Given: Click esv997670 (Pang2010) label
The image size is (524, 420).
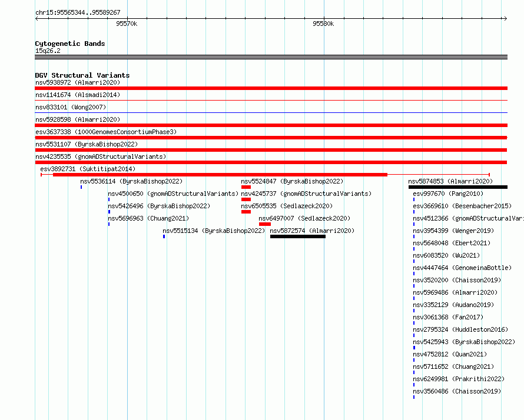Looking at the screenshot, I should (x=448, y=194).
